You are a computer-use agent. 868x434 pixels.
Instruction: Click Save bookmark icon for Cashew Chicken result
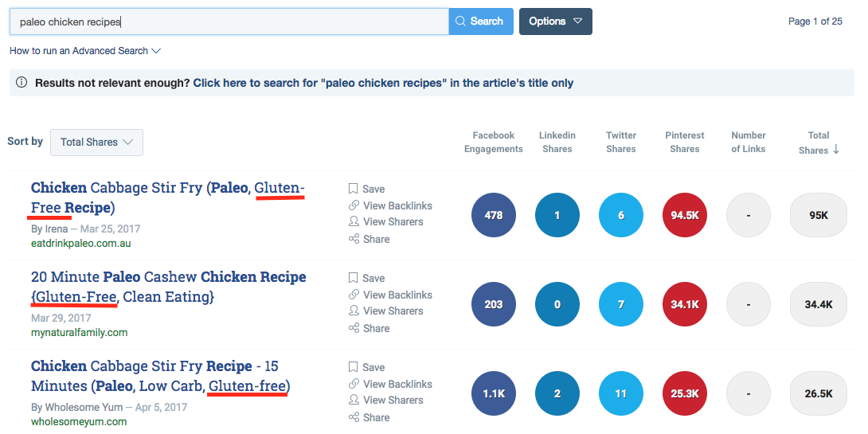pos(354,278)
